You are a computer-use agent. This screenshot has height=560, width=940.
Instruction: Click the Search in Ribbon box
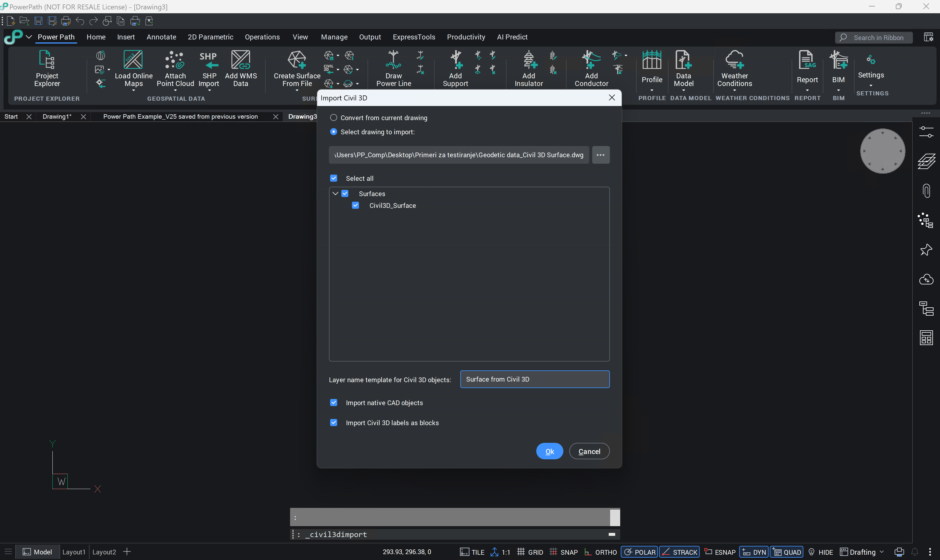point(874,37)
